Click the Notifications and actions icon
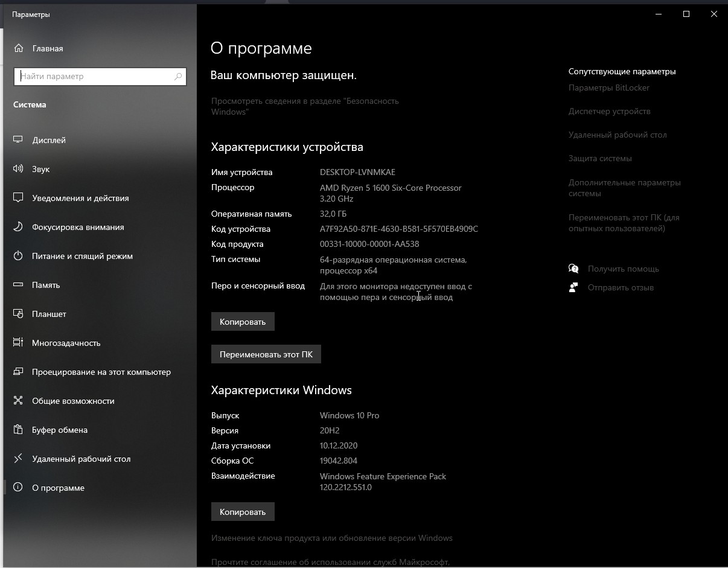The height and width of the screenshot is (568, 728). pos(18,198)
